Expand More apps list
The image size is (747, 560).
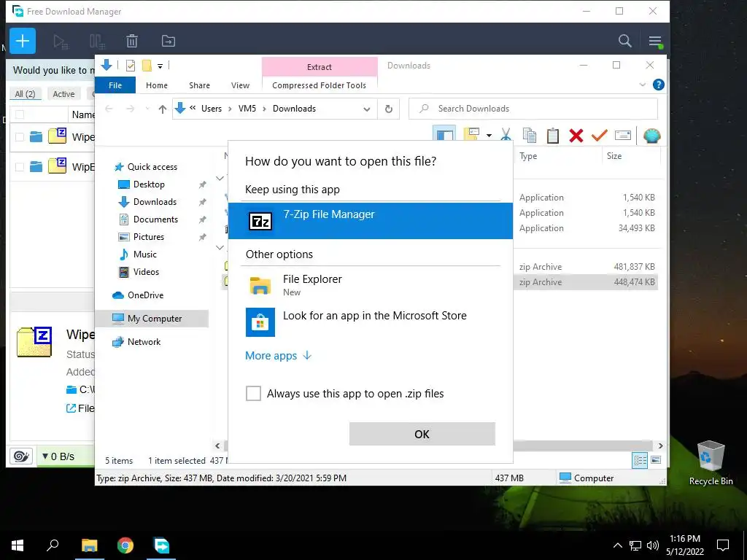pyautogui.click(x=278, y=356)
